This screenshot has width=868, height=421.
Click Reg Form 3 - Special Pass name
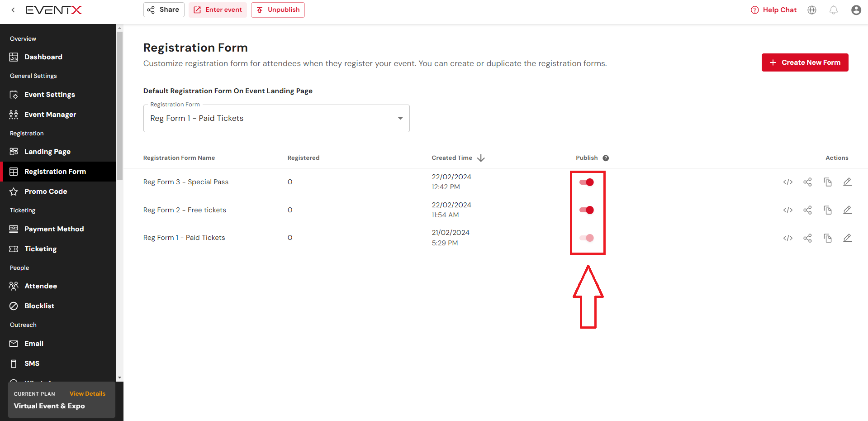186,182
